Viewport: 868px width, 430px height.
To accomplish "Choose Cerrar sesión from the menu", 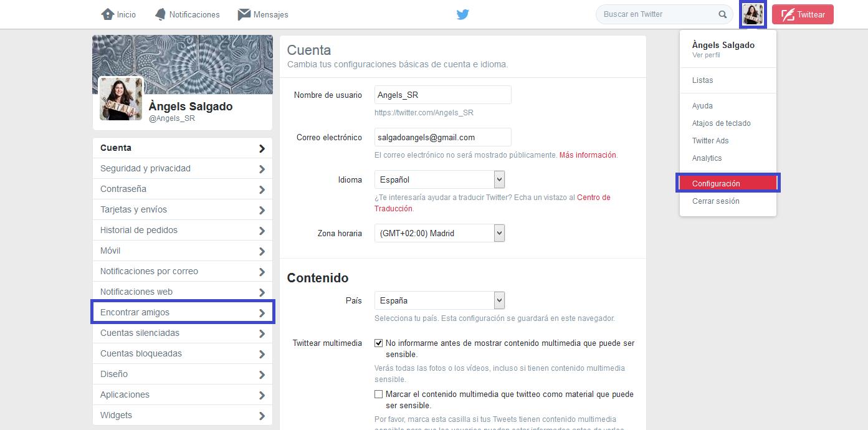I will pos(715,201).
